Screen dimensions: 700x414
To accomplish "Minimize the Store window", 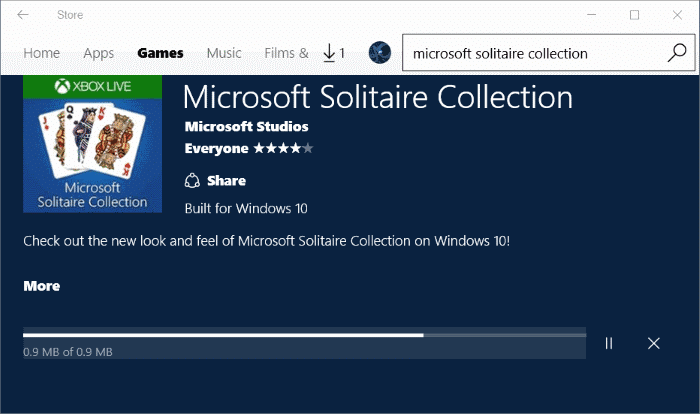I will 592,15.
